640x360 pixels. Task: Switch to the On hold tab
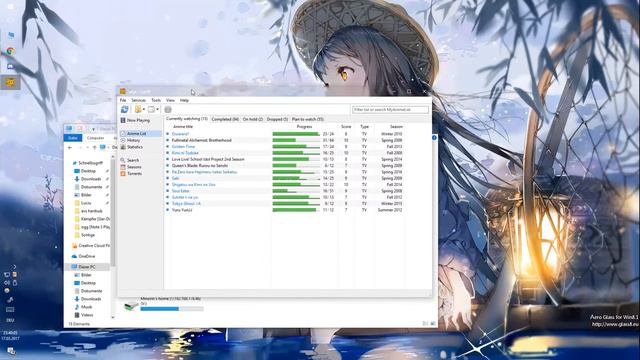[253, 119]
